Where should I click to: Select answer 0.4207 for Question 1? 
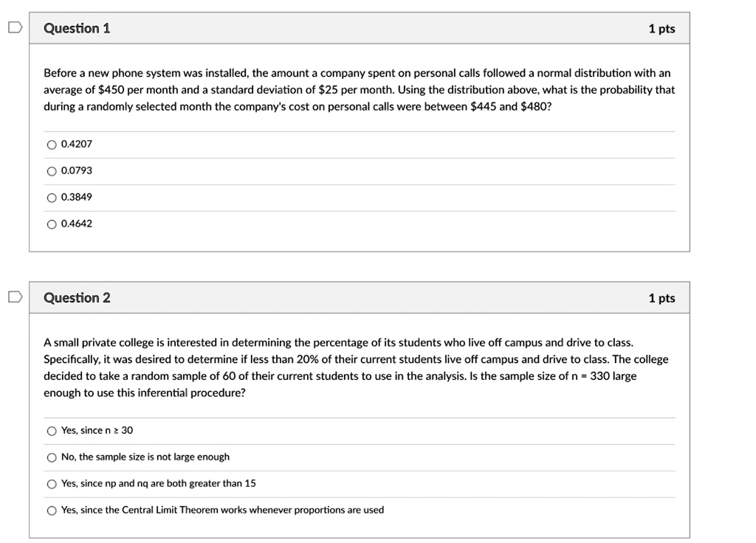pos(51,145)
